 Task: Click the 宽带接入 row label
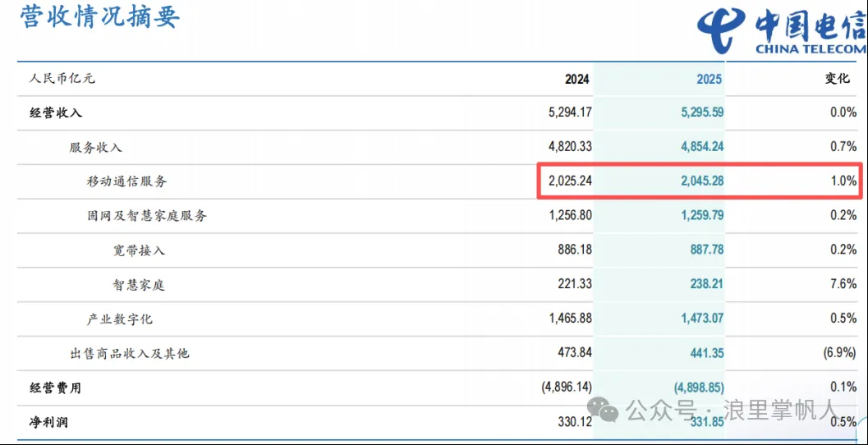[139, 250]
